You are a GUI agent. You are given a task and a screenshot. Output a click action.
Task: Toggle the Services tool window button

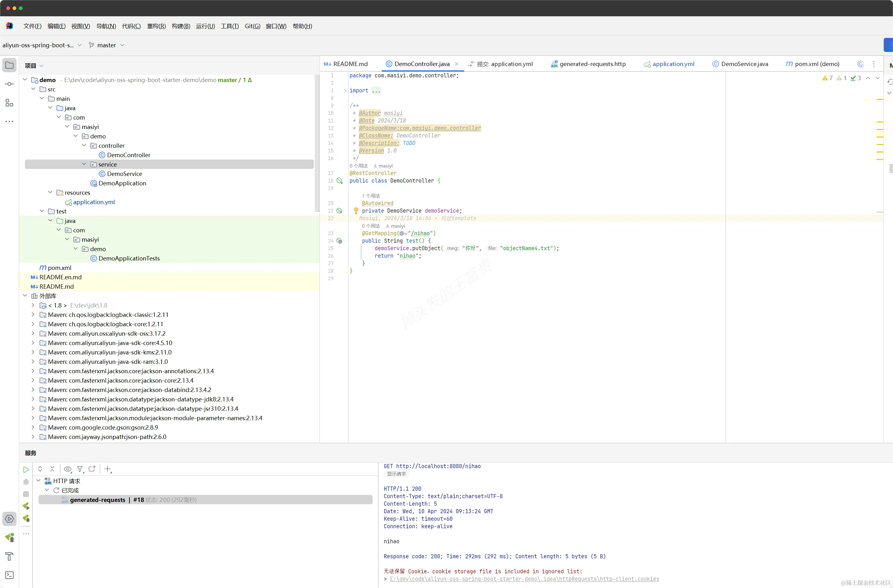click(x=9, y=518)
